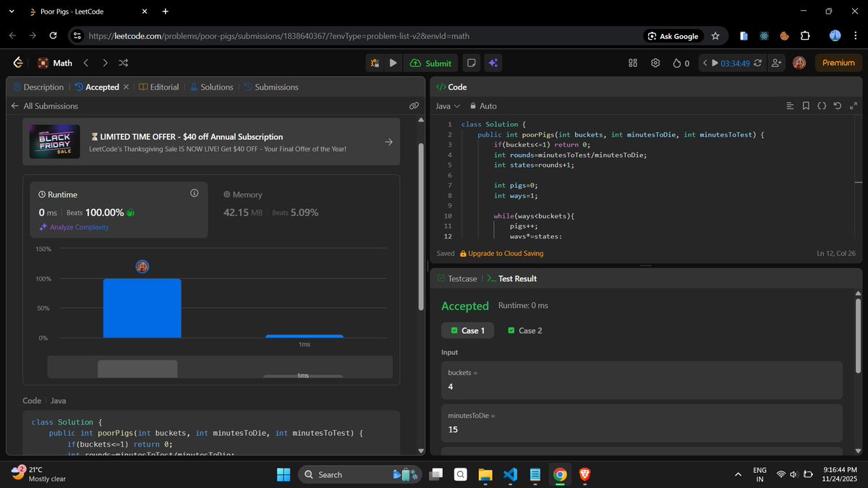868x488 pixels.
Task: Switch to the Editorial tab
Action: (158, 87)
